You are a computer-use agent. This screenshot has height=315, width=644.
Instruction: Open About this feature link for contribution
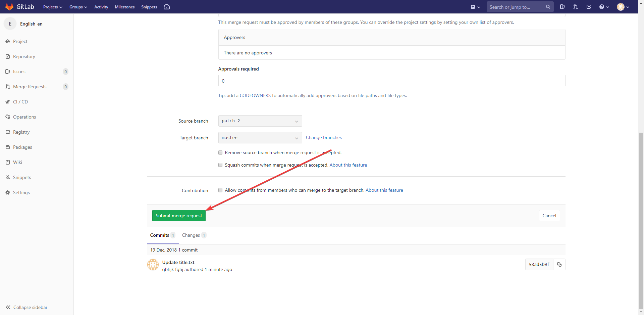pos(384,190)
